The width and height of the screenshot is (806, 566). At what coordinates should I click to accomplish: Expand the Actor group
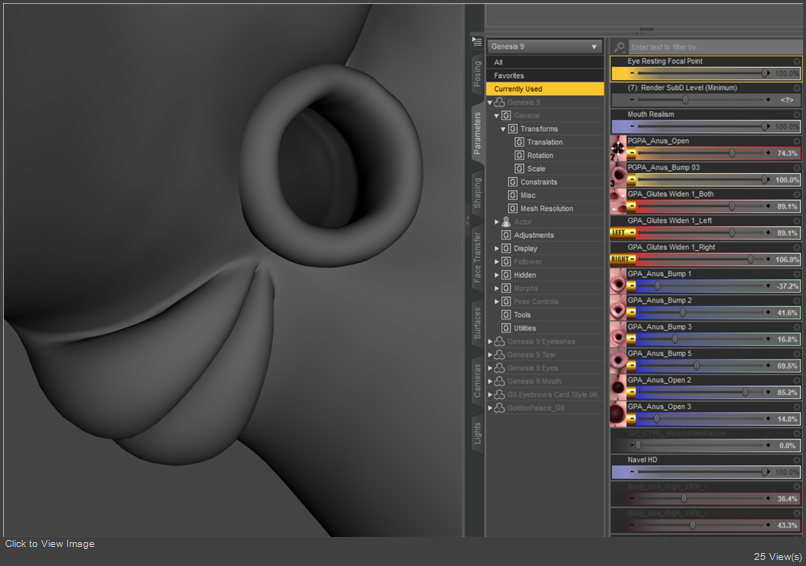(497, 222)
